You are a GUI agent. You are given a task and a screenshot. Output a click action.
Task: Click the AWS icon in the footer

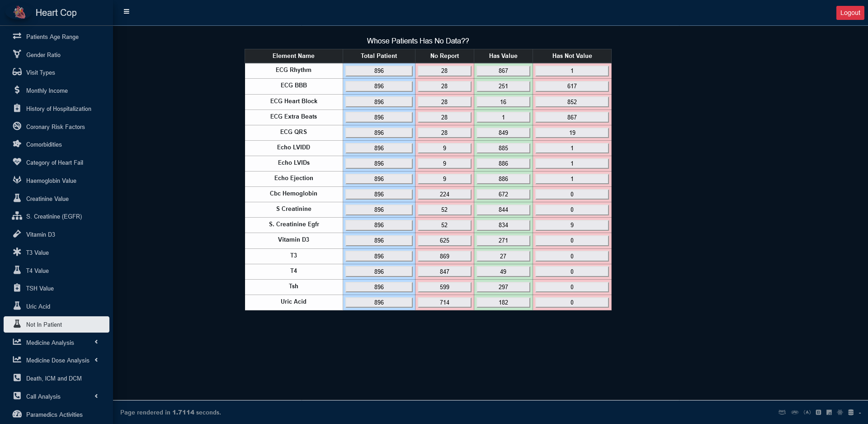tap(782, 412)
